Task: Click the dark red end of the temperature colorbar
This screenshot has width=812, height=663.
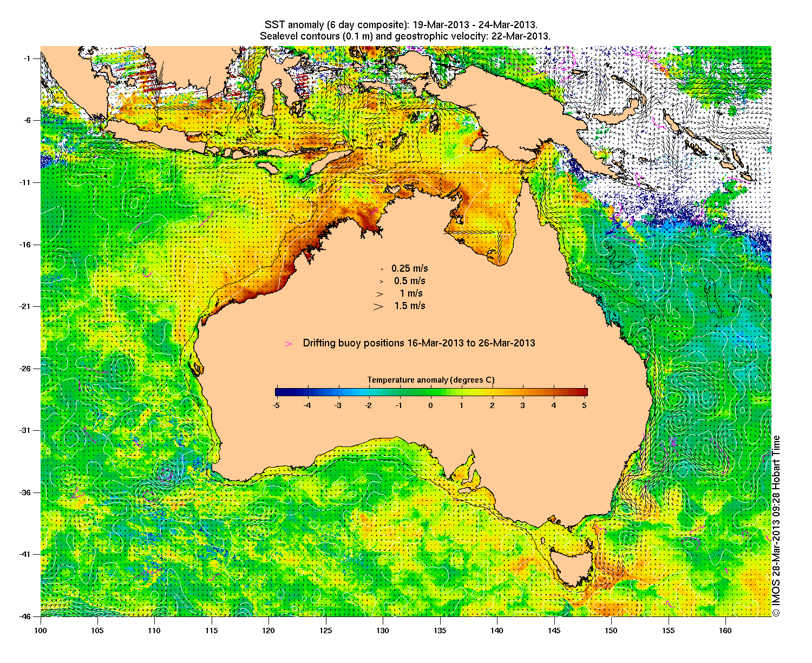Action: pos(584,392)
